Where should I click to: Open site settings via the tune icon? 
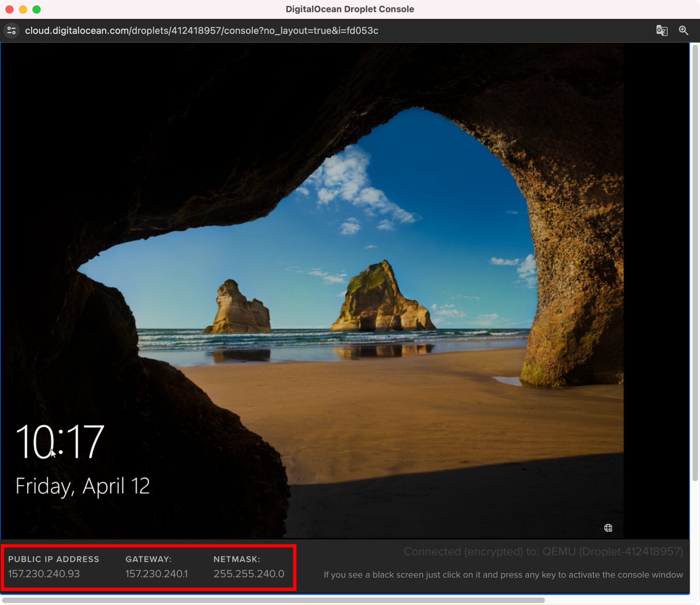pyautogui.click(x=12, y=31)
